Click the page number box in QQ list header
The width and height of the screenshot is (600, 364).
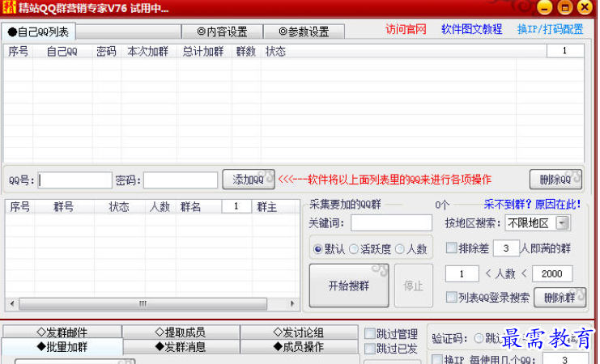[565, 51]
